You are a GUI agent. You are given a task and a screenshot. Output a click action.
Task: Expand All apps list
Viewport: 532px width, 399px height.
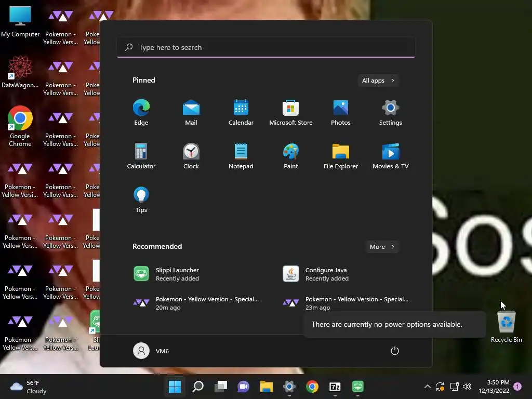[x=378, y=81]
